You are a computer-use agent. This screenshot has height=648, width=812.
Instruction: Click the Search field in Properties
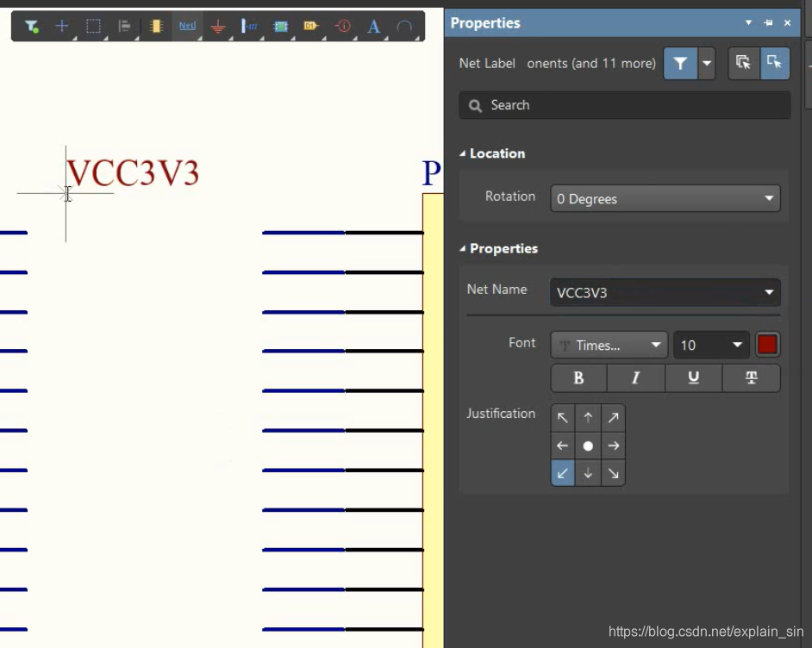point(625,105)
